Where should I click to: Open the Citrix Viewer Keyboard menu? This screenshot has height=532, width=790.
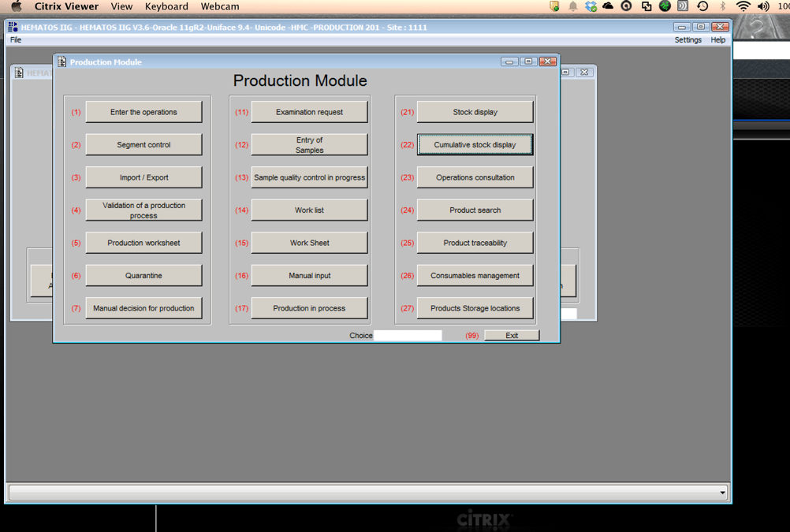point(166,6)
